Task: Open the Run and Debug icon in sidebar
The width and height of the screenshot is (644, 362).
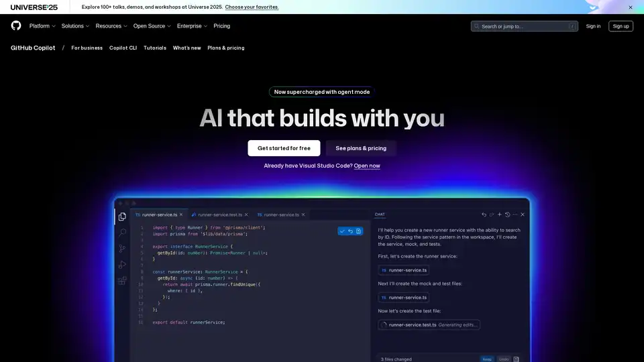Action: pyautogui.click(x=122, y=265)
